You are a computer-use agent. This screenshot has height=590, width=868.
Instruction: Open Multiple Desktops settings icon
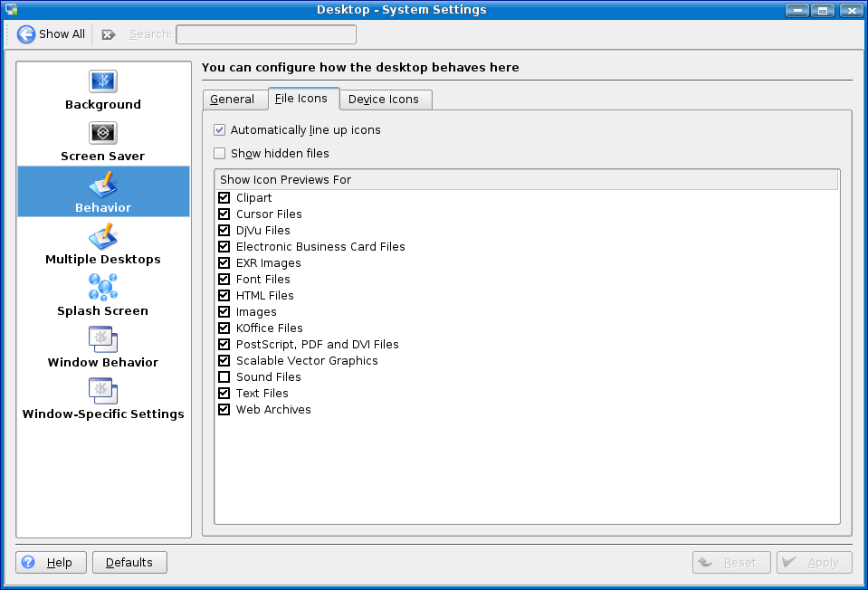tap(103, 237)
